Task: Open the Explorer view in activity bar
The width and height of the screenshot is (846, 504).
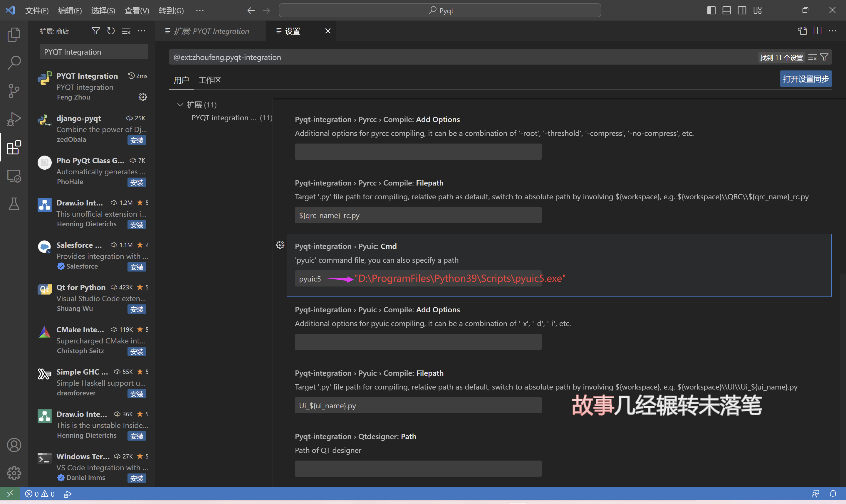Action: [x=14, y=34]
